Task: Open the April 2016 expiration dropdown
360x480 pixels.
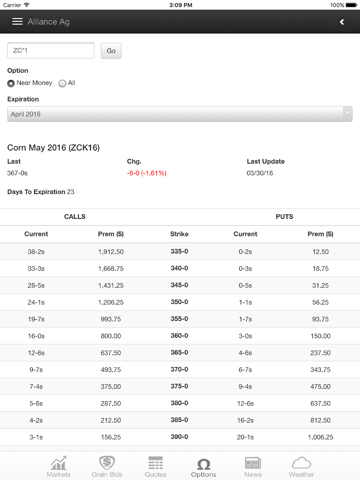Action: pos(180,114)
